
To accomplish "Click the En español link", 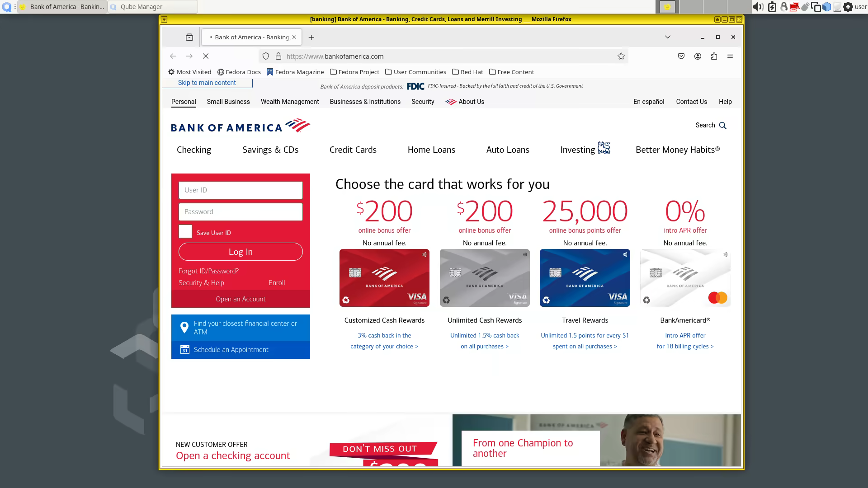I will coord(649,102).
